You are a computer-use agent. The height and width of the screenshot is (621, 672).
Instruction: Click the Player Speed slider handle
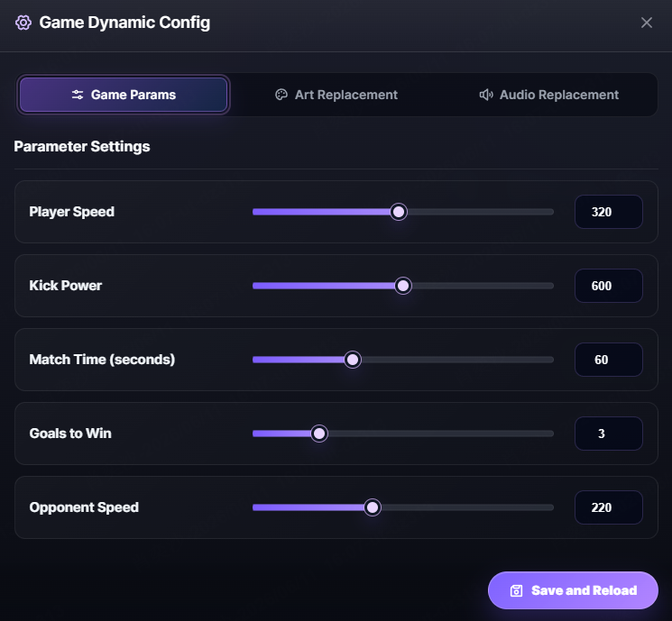(x=399, y=212)
